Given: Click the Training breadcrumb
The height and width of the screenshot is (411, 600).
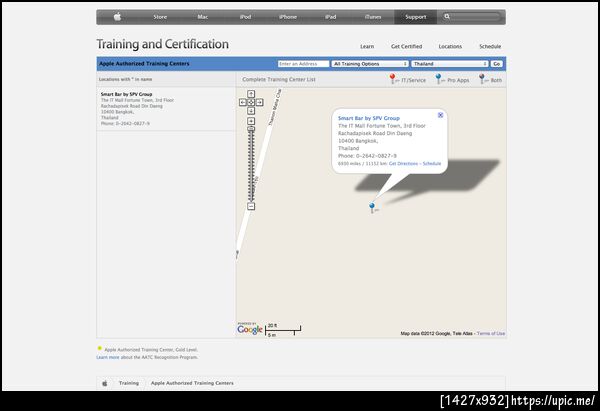Looking at the screenshot, I should click(x=129, y=383).
